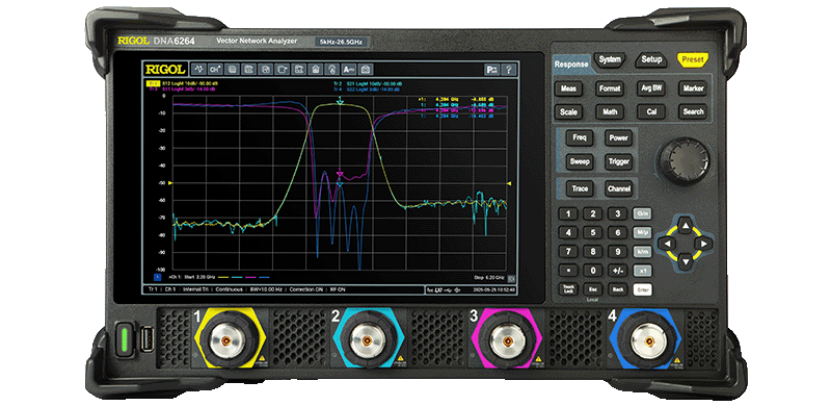831x406 pixels.
Task: Hit the Math key
Action: click(x=610, y=112)
